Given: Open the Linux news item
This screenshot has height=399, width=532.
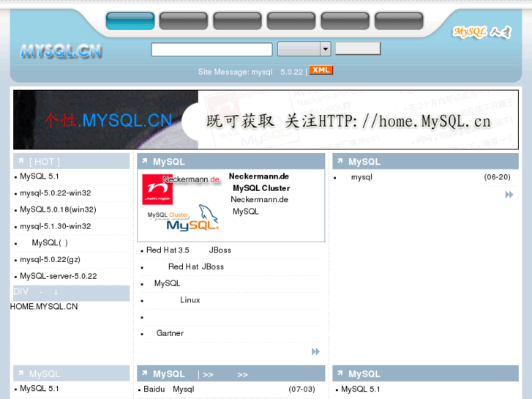Looking at the screenshot, I should click(190, 300).
